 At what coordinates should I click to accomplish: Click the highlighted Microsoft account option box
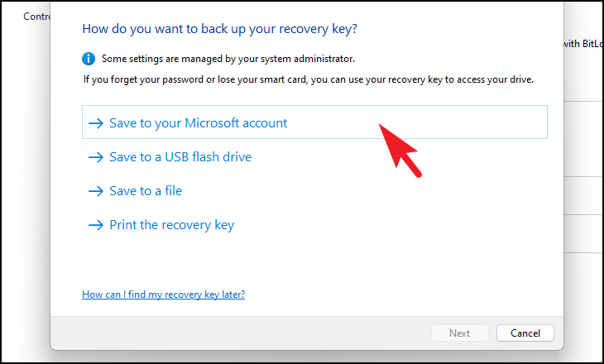point(314,122)
